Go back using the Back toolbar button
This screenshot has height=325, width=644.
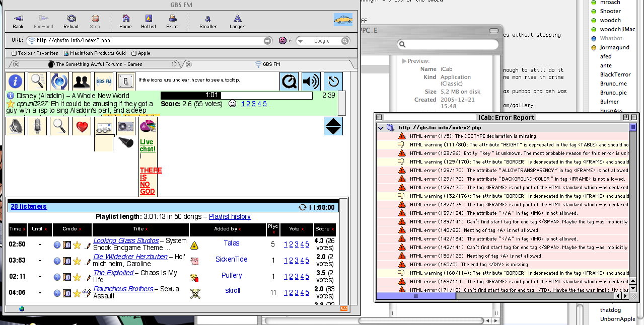coord(18,21)
